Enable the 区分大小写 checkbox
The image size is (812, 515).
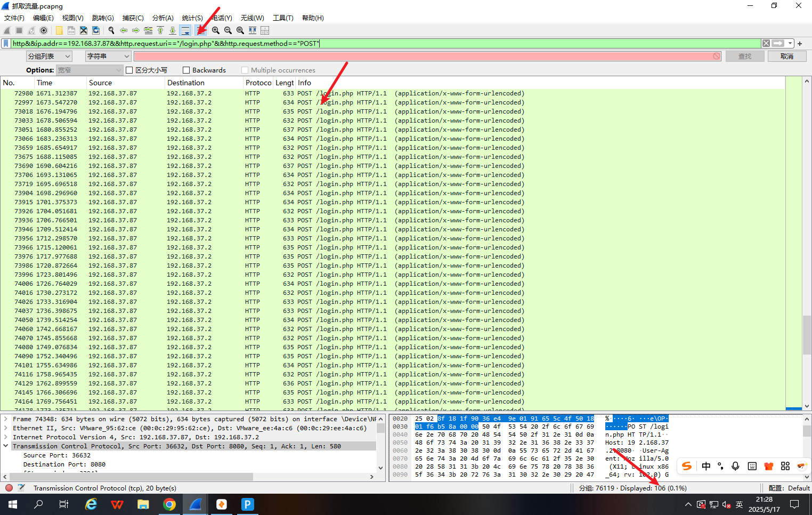129,70
